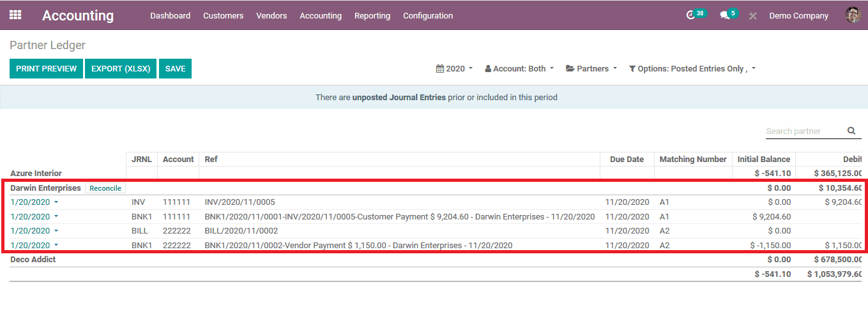Expand the Azure Interior partner row

click(36, 173)
